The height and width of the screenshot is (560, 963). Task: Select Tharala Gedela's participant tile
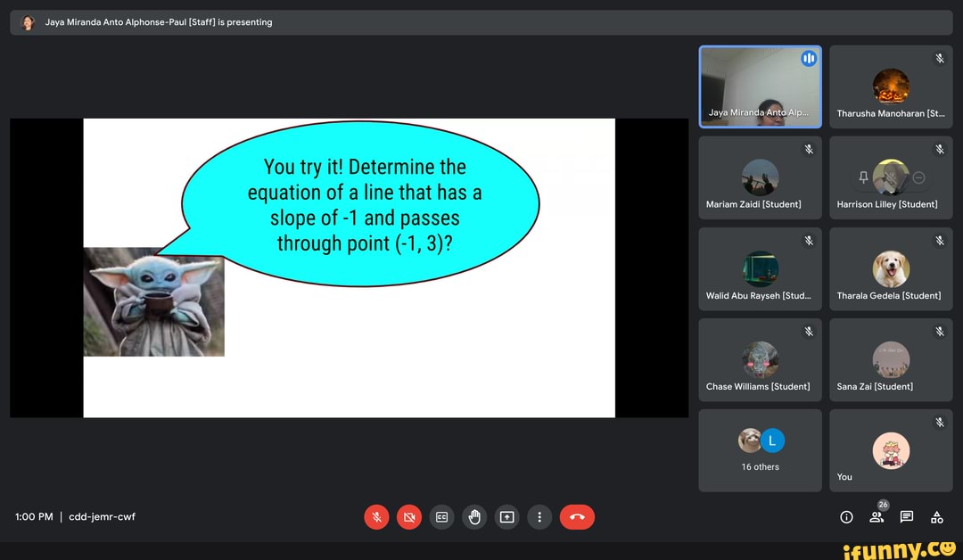tap(890, 269)
